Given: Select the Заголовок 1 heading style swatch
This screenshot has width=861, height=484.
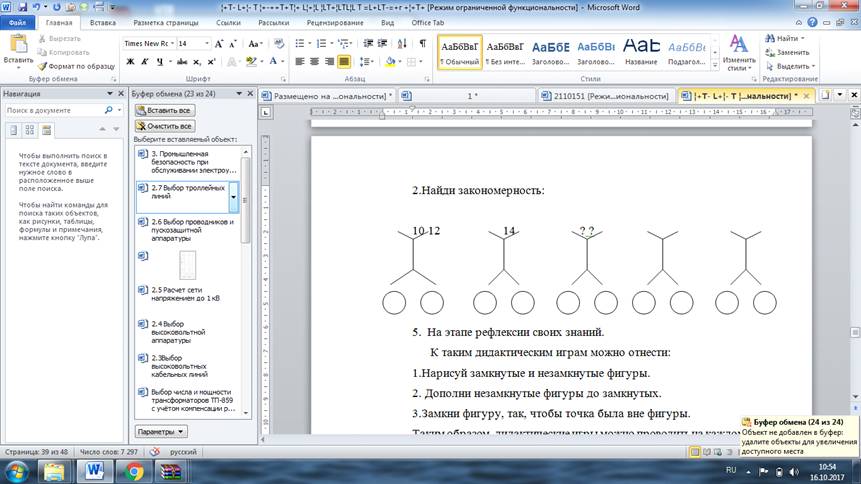Looking at the screenshot, I should click(x=551, y=48).
